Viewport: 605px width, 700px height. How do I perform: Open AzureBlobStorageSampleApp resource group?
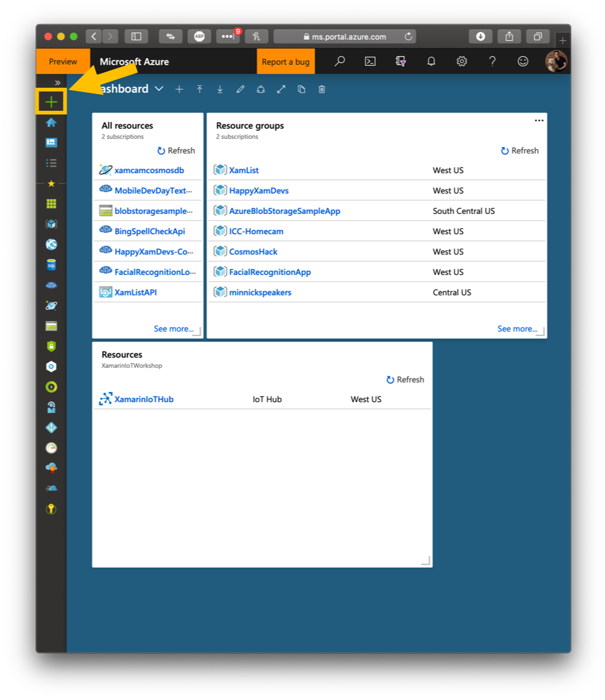point(284,211)
